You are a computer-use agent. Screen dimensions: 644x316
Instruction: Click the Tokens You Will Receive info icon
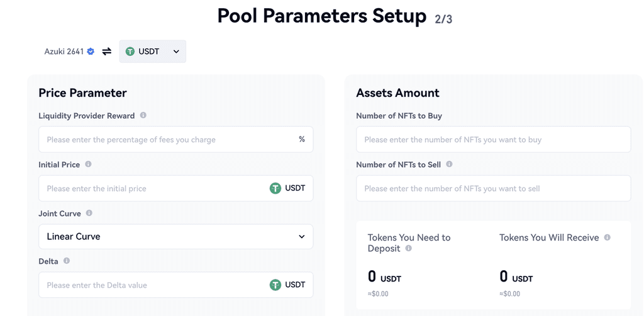[608, 237]
